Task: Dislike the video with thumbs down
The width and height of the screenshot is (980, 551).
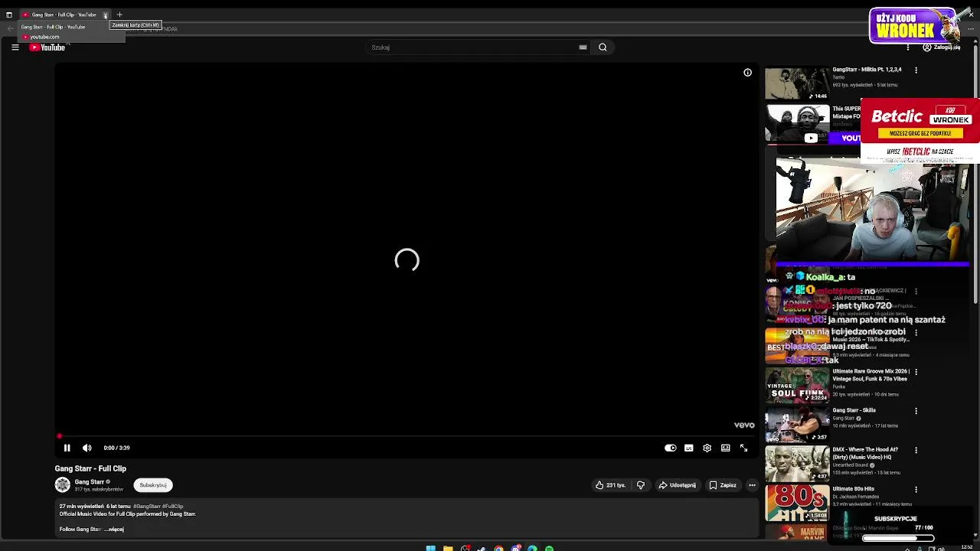Action: click(x=641, y=484)
